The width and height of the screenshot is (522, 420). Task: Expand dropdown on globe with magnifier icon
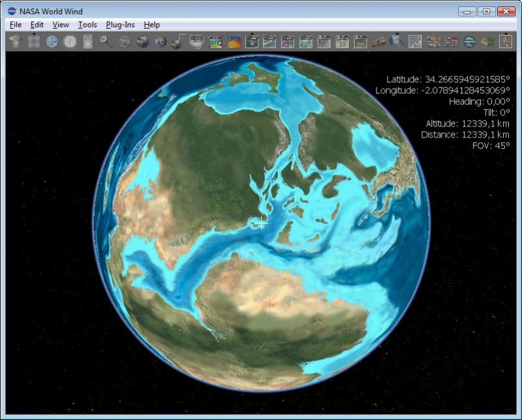pyautogui.click(x=397, y=34)
